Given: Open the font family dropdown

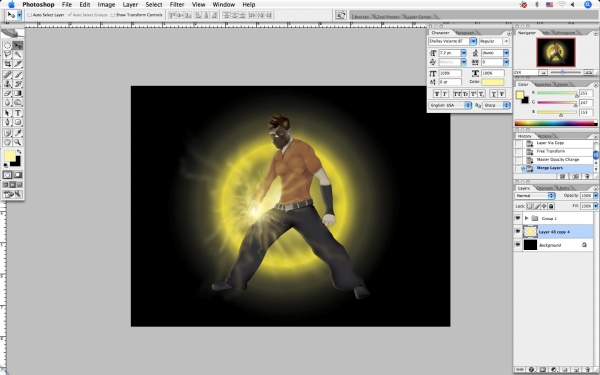Looking at the screenshot, I should [473, 41].
